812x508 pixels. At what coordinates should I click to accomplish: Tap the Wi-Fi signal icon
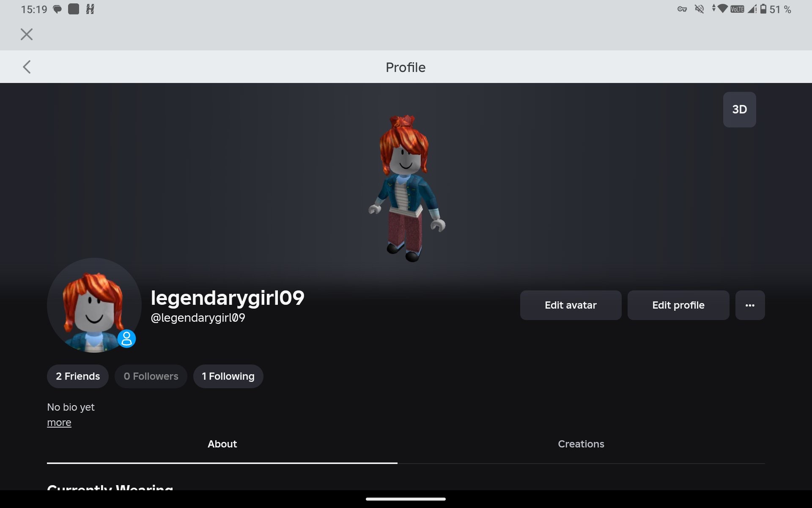(x=723, y=8)
